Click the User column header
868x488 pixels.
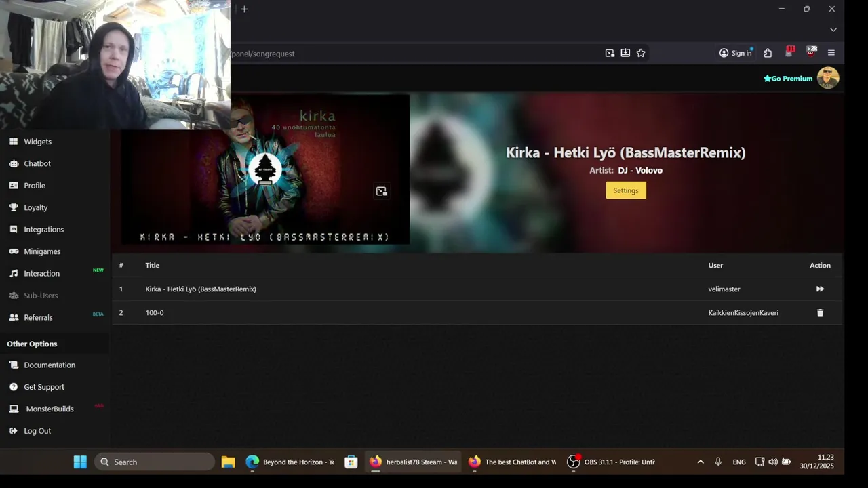(715, 265)
